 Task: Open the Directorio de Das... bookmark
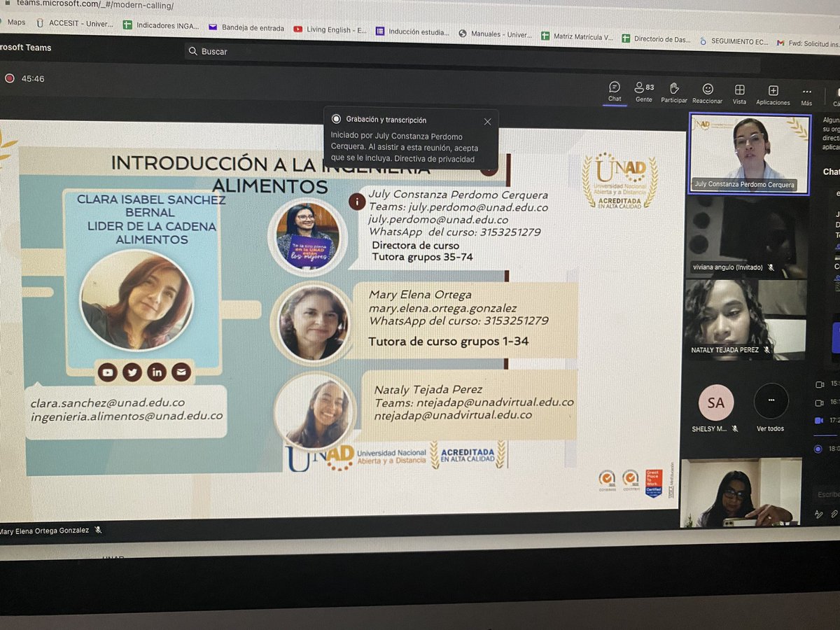[657, 39]
